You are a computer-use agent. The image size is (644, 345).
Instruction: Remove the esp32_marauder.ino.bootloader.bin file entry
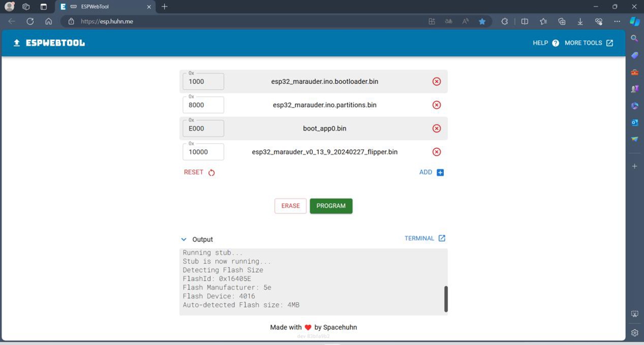pos(437,82)
